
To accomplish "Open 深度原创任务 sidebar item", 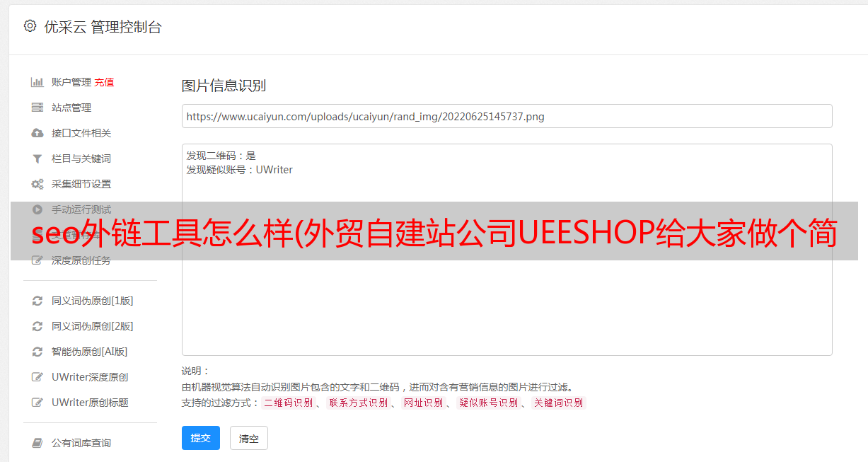I will click(81, 260).
